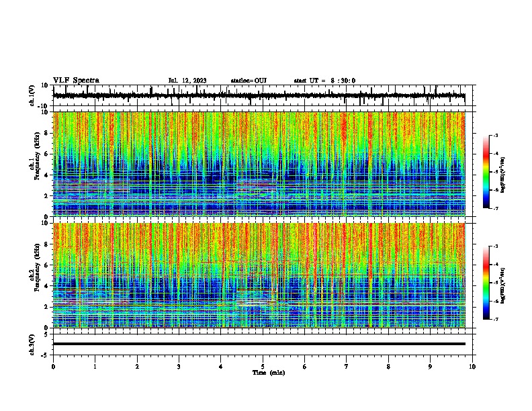Click the ch.1 'Frequency (kHz)' axis label
This screenshot has height=411, width=532.
[37, 156]
